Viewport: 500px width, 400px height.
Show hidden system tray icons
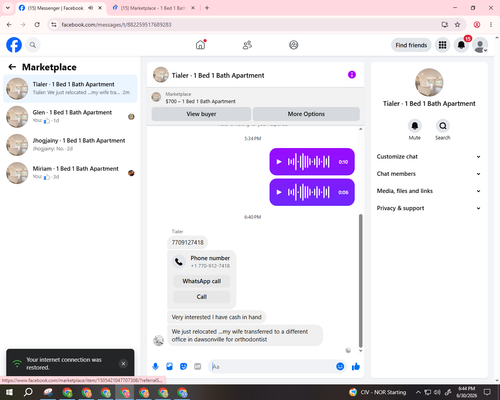pos(418,392)
